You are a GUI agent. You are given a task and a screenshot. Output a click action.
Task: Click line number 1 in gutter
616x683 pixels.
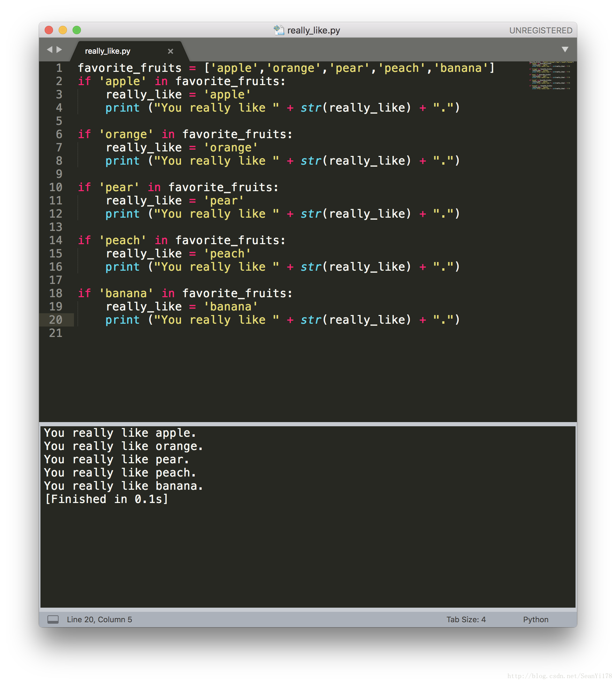pos(59,68)
